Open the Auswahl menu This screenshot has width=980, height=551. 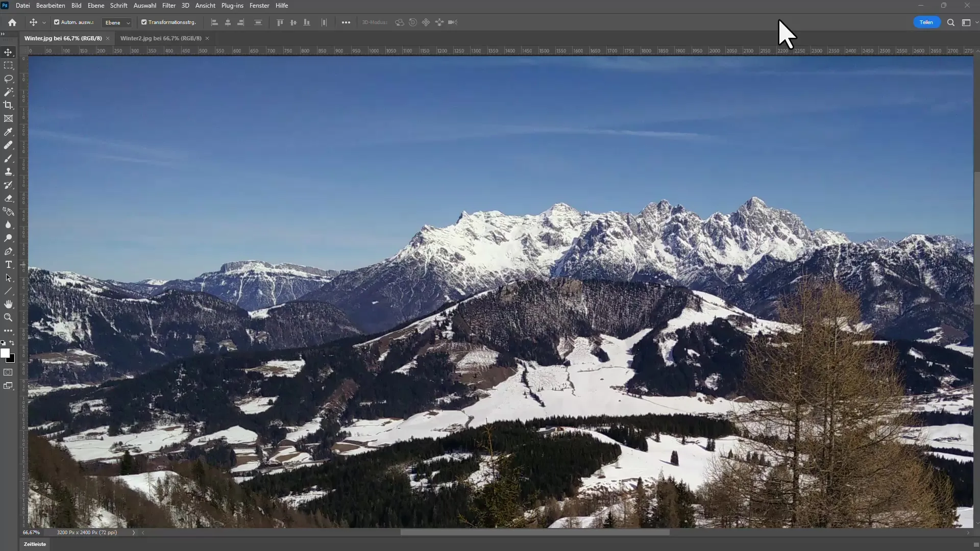145,6
